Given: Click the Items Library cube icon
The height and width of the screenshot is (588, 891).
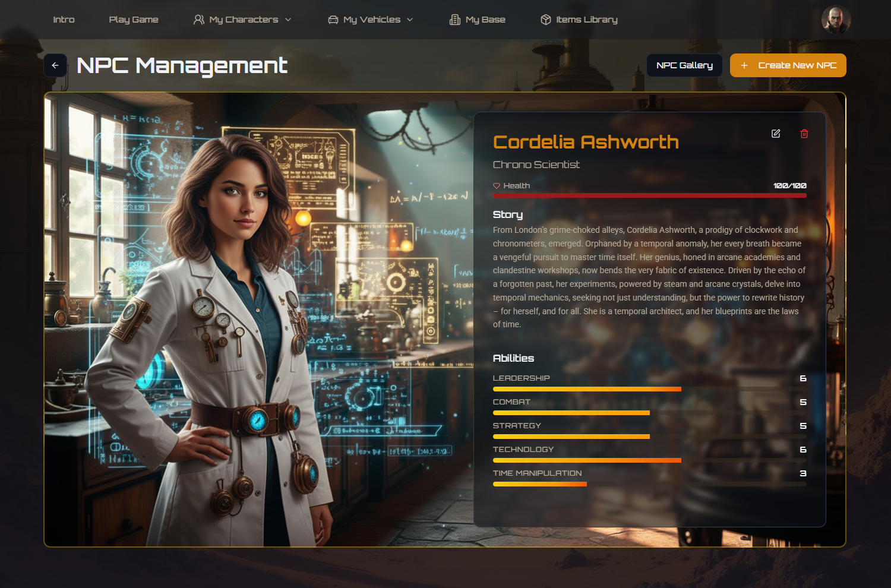Looking at the screenshot, I should pos(546,20).
